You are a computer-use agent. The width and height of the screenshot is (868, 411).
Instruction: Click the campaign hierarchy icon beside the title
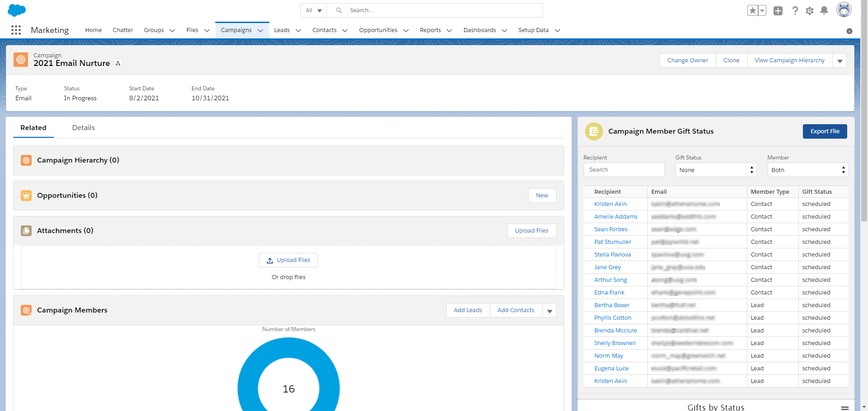pyautogui.click(x=118, y=63)
